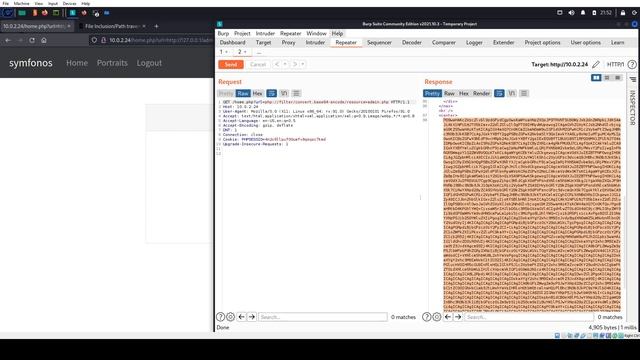Open the symfonos Portraits link

coord(112,63)
